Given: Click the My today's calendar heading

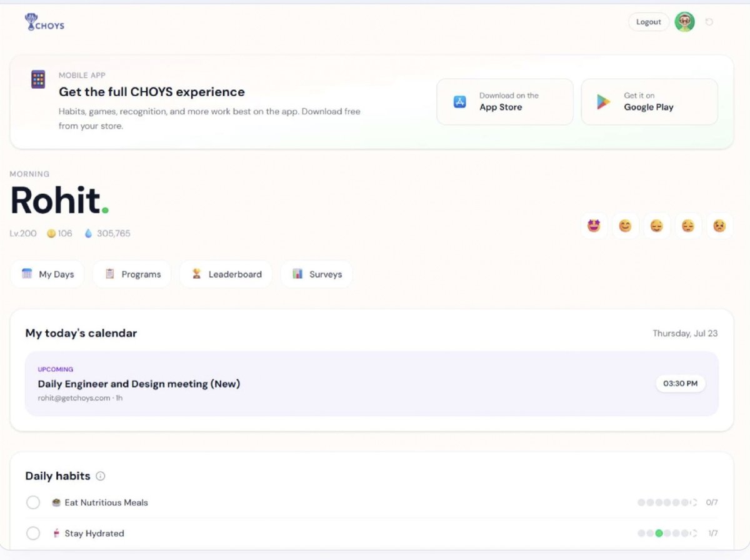Looking at the screenshot, I should pos(81,333).
